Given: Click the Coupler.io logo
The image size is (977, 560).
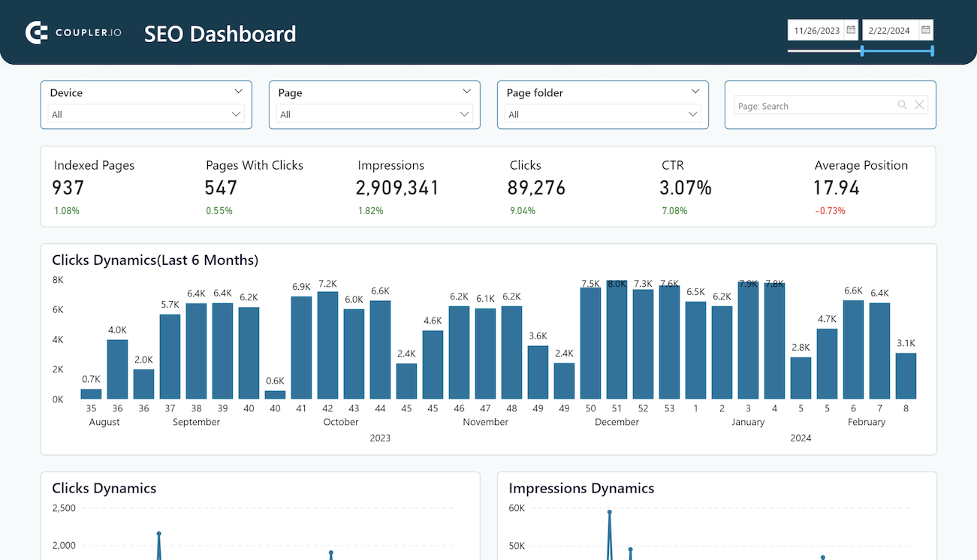Looking at the screenshot, I should [x=73, y=32].
